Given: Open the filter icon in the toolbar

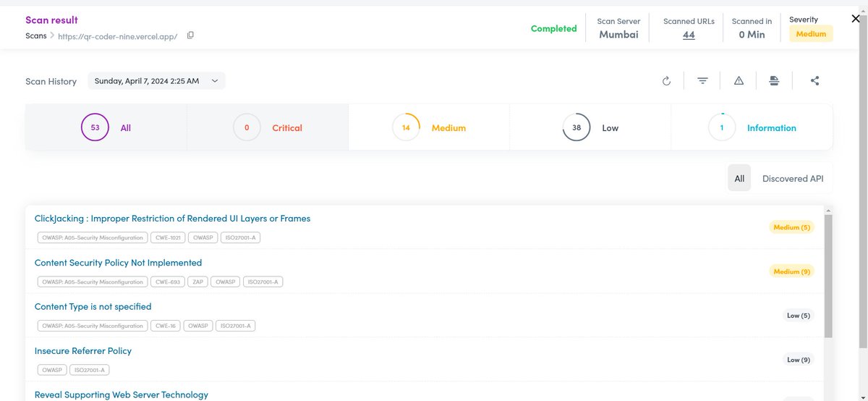Looking at the screenshot, I should coord(702,81).
